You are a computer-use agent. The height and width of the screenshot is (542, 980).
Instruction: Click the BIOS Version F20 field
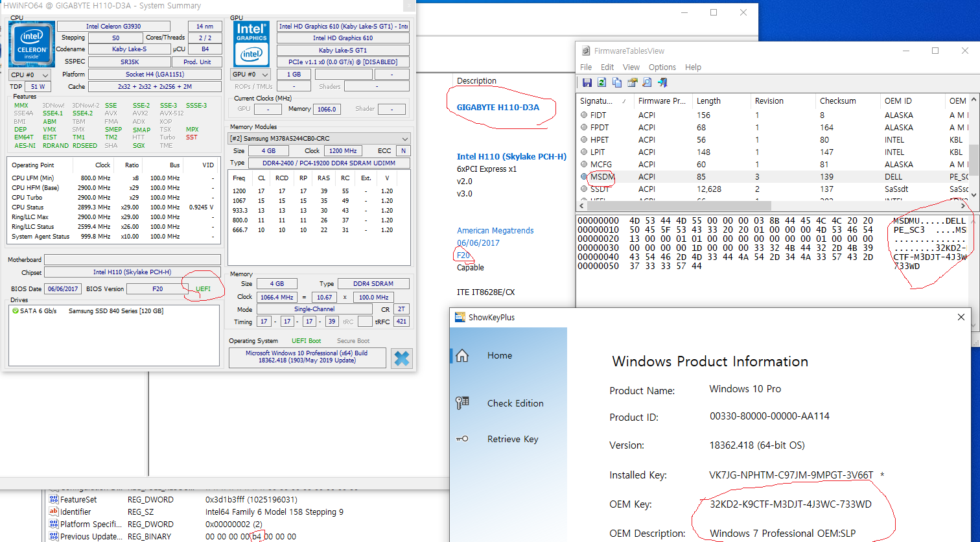pyautogui.click(x=157, y=289)
